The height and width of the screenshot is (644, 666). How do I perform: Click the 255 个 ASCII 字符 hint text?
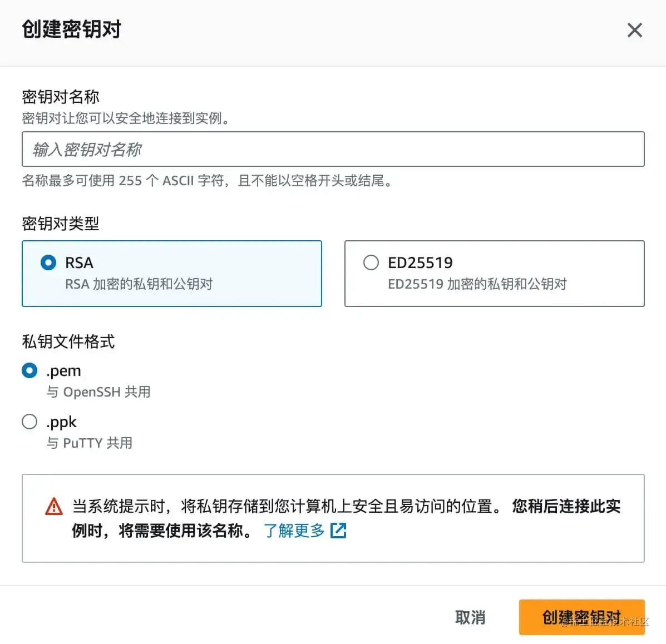(x=171, y=181)
